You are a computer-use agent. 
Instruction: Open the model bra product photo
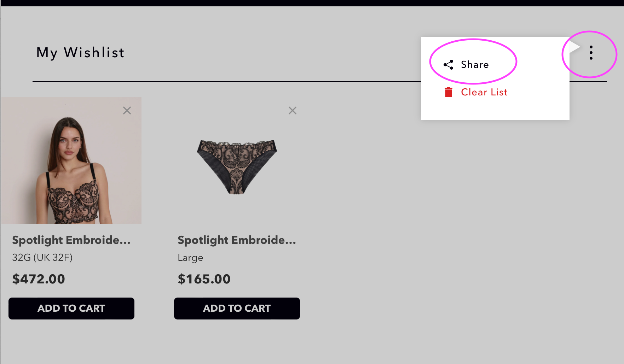[71, 160]
